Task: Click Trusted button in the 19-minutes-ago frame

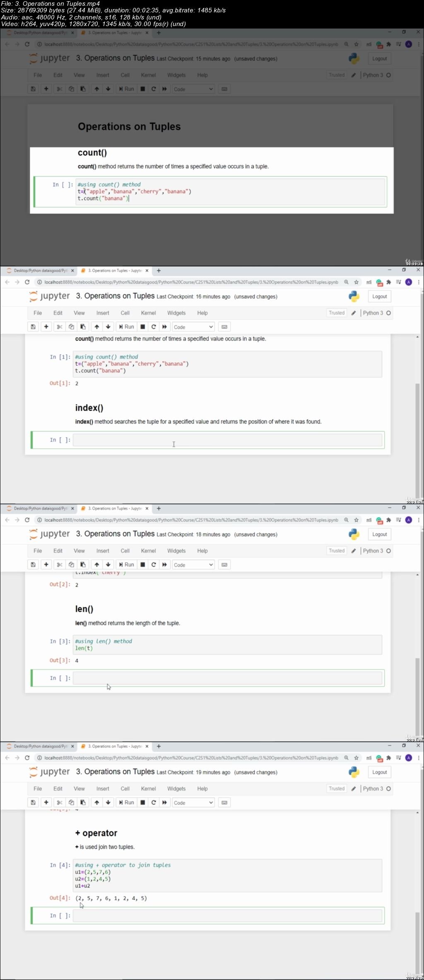Action: [x=337, y=789]
